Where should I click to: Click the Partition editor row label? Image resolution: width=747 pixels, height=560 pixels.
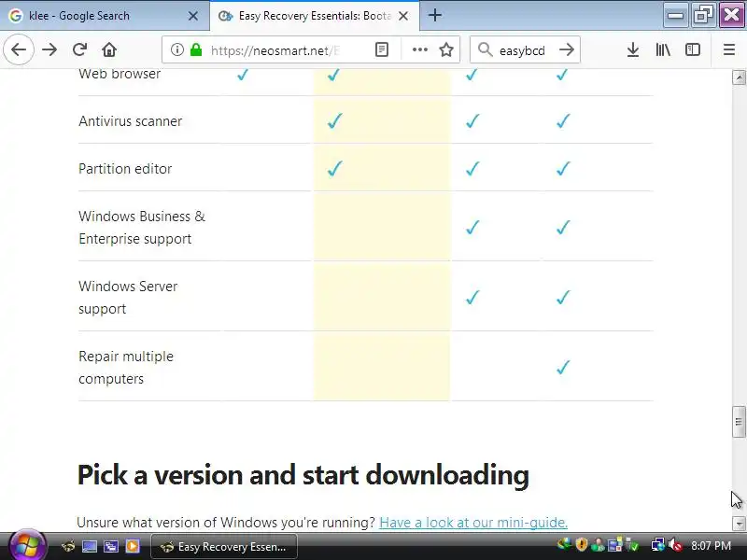coord(125,169)
